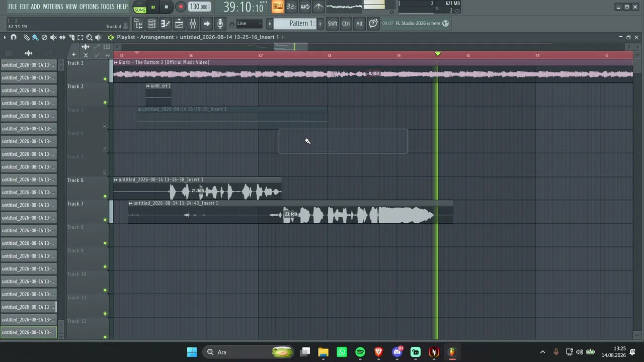Mute Track 1 using its green light
Screen dimensions: 644x362
coord(105,79)
